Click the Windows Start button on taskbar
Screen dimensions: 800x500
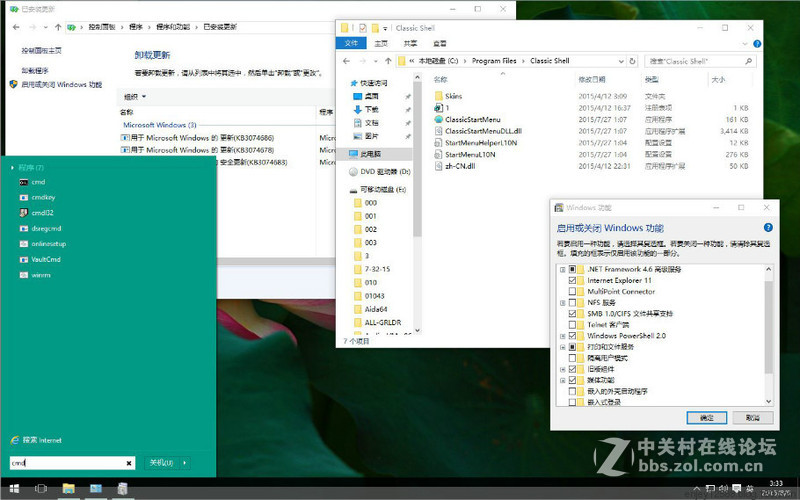14,489
